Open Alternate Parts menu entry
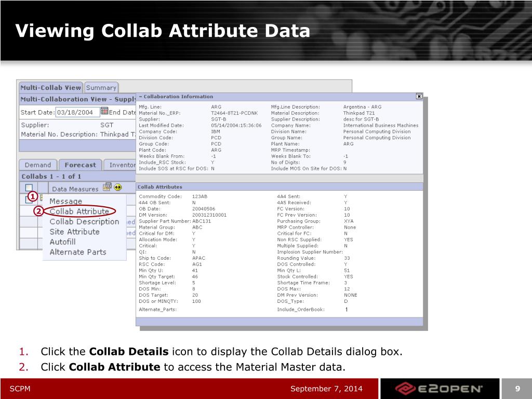This screenshot has width=532, height=399. (x=78, y=252)
